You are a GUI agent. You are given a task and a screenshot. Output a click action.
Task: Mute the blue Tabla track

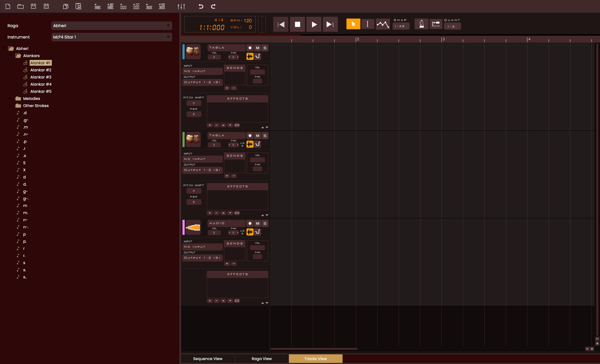click(x=257, y=48)
